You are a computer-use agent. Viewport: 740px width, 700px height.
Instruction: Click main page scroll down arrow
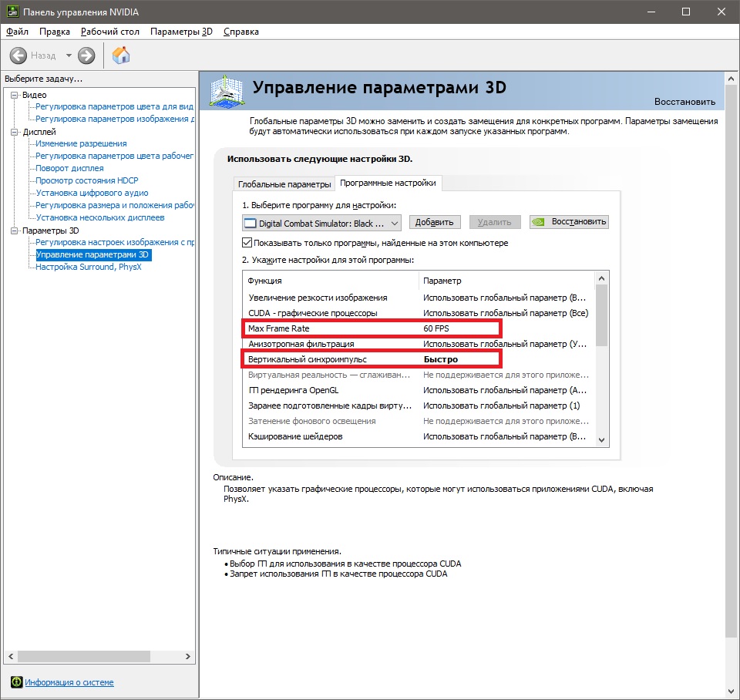point(731,692)
